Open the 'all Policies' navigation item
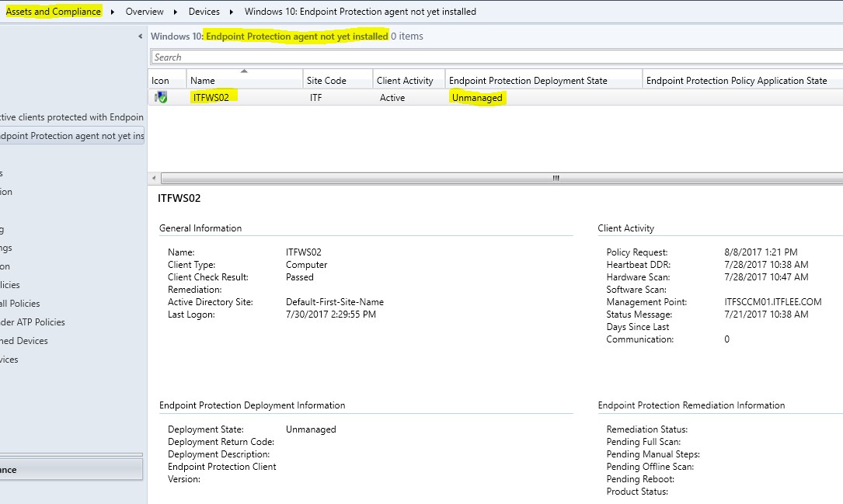 click(20, 304)
